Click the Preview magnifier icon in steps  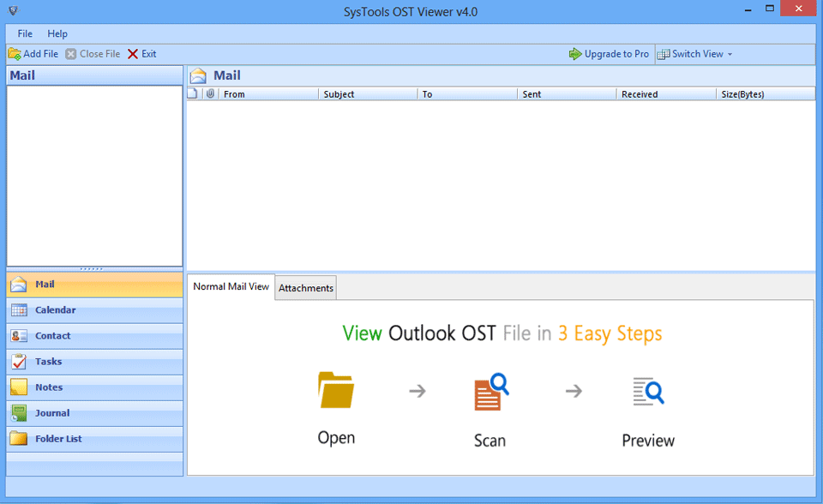click(648, 392)
